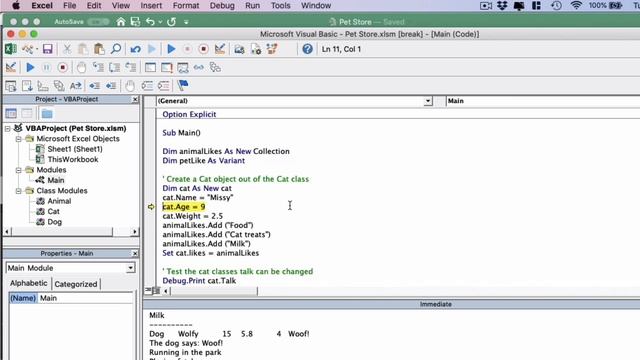Open the Debug menu
640x360 pixels.
coord(222,6)
